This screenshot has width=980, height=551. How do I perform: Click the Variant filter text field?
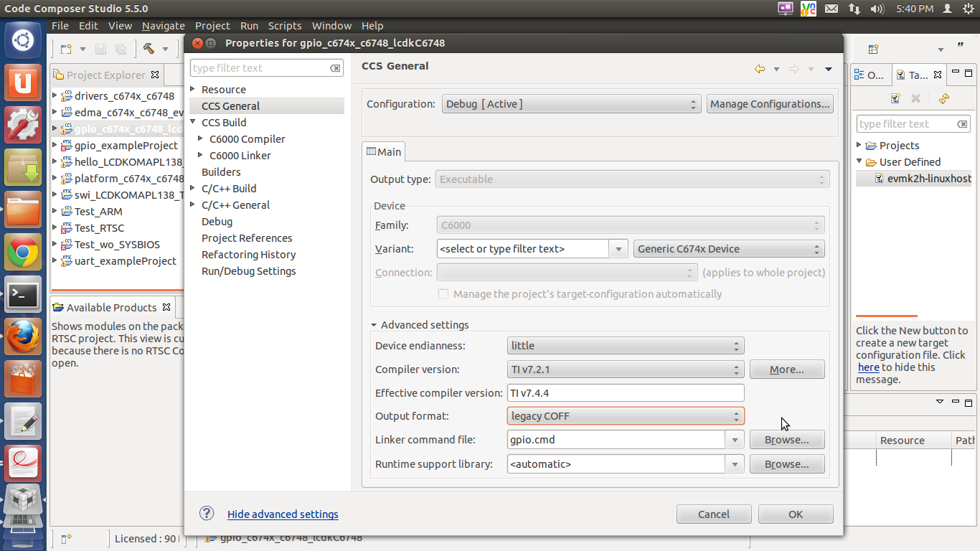(x=523, y=249)
